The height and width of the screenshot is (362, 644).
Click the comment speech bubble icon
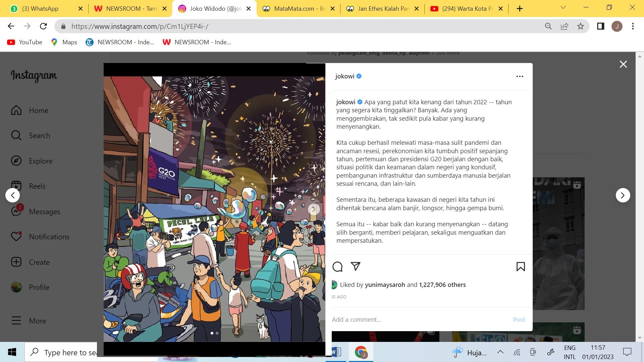(337, 267)
